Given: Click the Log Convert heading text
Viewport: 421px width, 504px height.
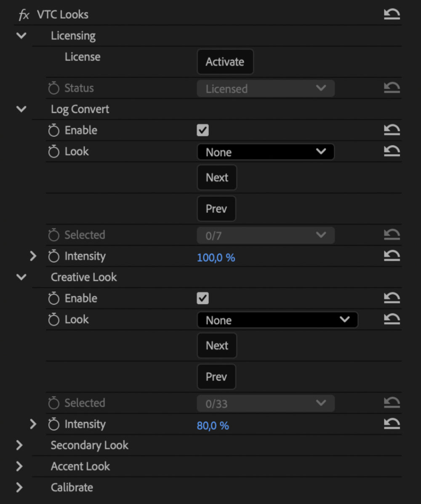Looking at the screenshot, I should pyautogui.click(x=80, y=109).
